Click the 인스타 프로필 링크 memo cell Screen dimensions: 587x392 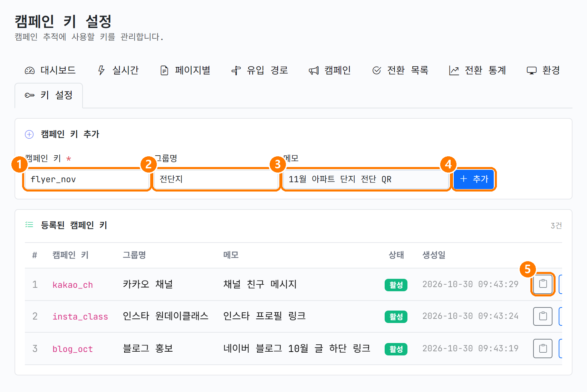(264, 316)
